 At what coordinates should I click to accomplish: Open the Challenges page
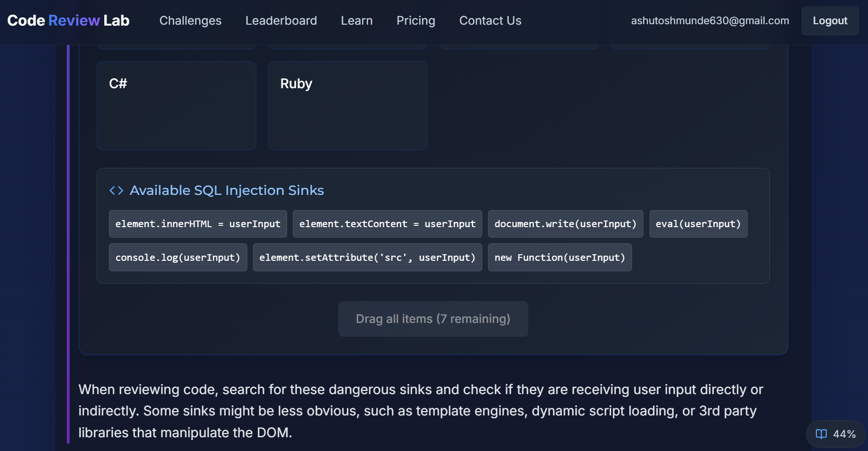190,21
